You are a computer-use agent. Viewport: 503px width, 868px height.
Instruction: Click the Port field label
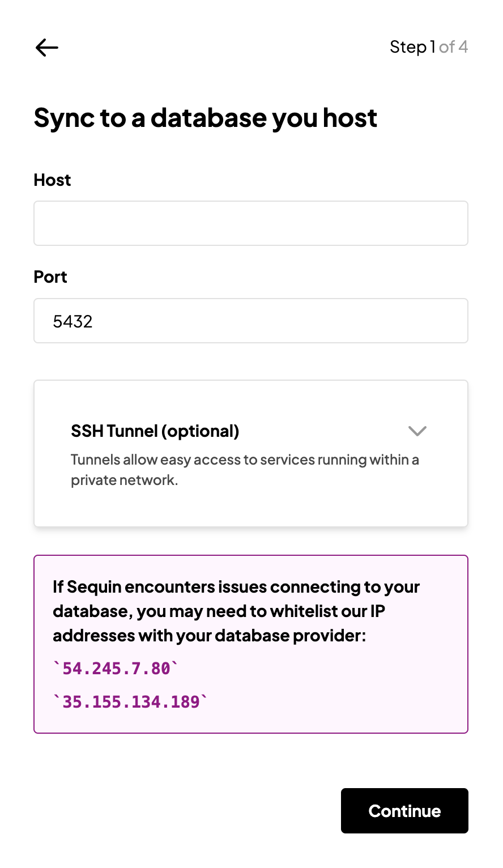click(x=50, y=276)
